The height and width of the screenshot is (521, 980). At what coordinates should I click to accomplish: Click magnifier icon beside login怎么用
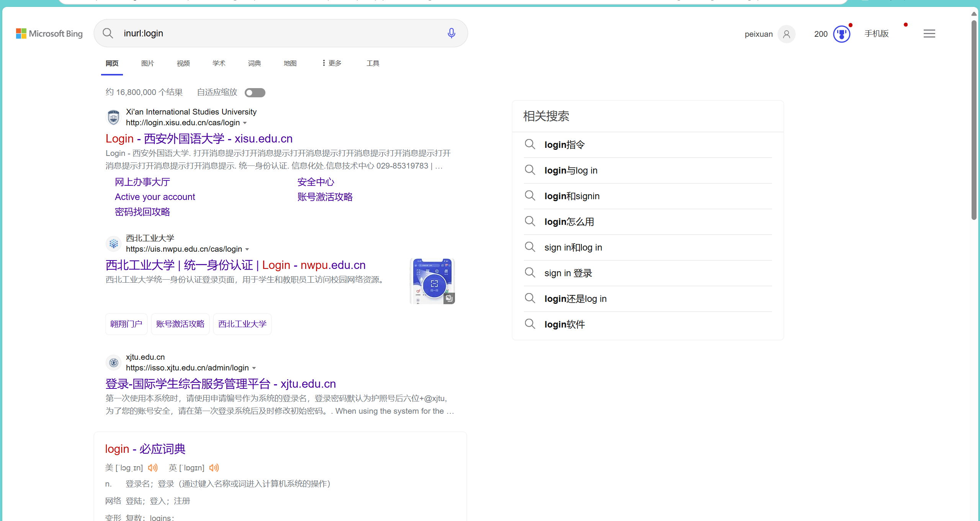(530, 221)
